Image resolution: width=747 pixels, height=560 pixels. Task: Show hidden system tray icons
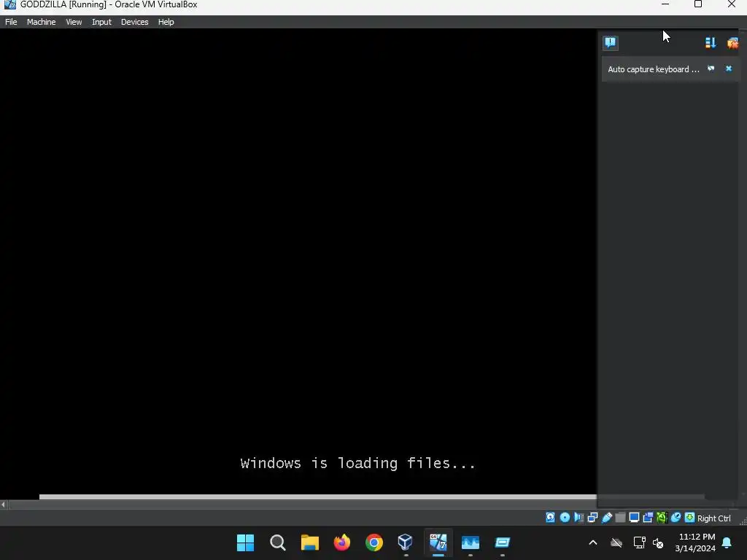coord(593,542)
